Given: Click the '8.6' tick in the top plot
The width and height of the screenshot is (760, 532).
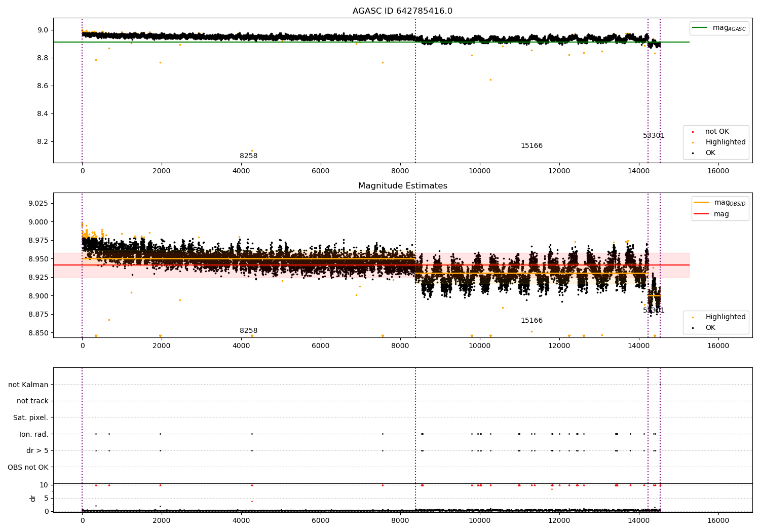Looking at the screenshot, I should 43,86.
